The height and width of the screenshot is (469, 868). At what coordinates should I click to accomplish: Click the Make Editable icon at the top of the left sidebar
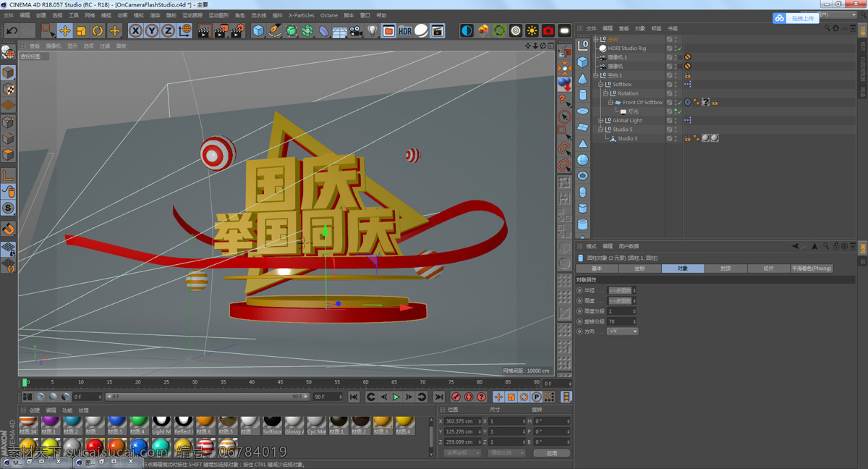point(8,52)
